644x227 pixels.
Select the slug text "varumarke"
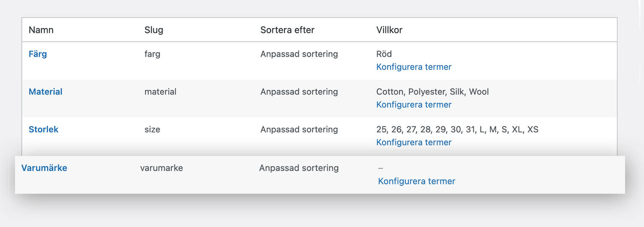click(161, 168)
